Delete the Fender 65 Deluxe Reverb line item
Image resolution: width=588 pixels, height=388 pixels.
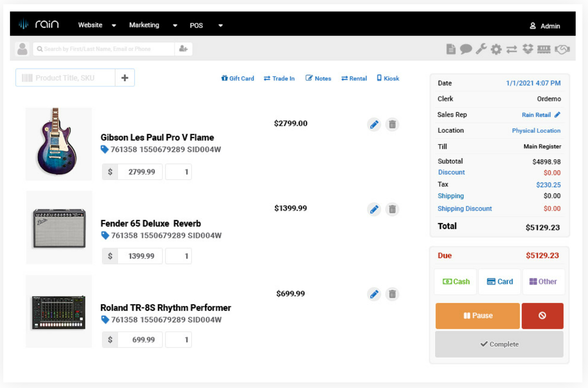click(x=392, y=209)
